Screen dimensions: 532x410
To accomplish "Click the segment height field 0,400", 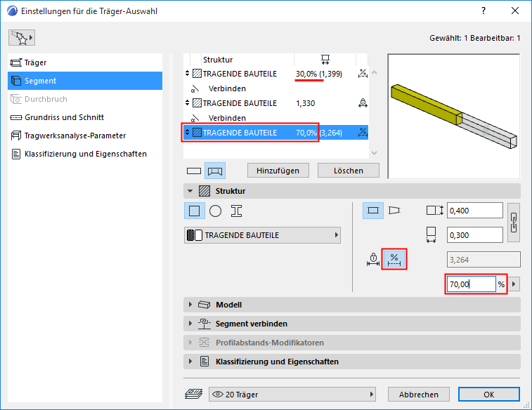I will (x=474, y=211).
